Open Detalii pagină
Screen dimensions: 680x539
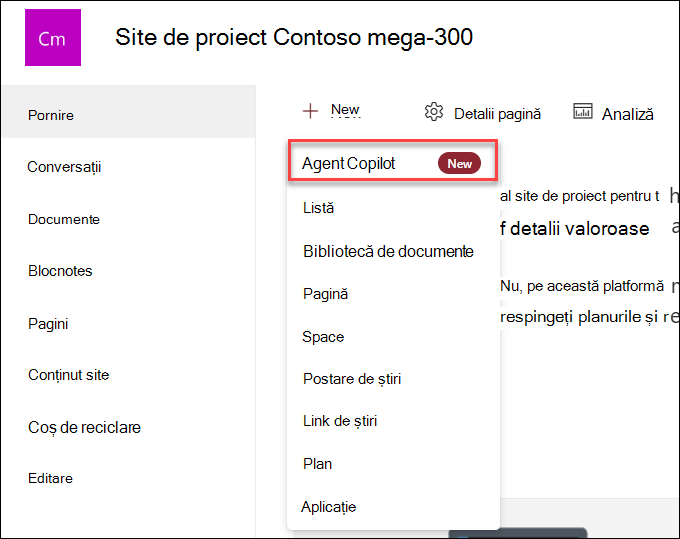coord(483,113)
